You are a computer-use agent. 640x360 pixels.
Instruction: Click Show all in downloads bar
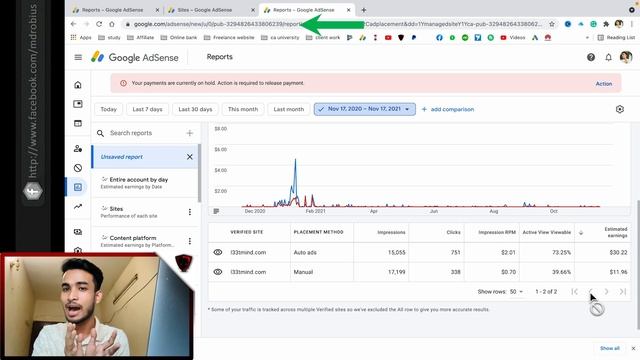click(609, 348)
